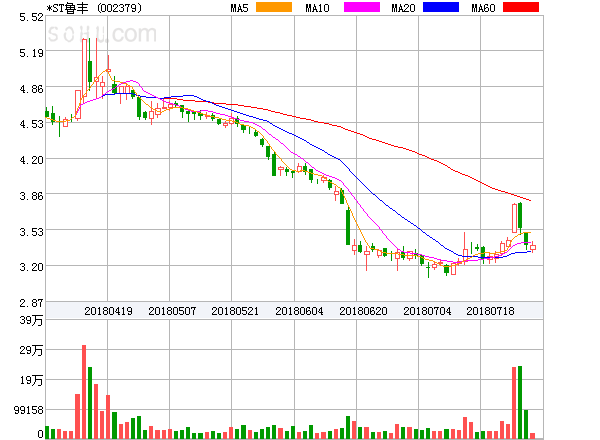Click the 20180521 date label
Image resolution: width=600 pixels, height=440 pixels.
(x=235, y=311)
